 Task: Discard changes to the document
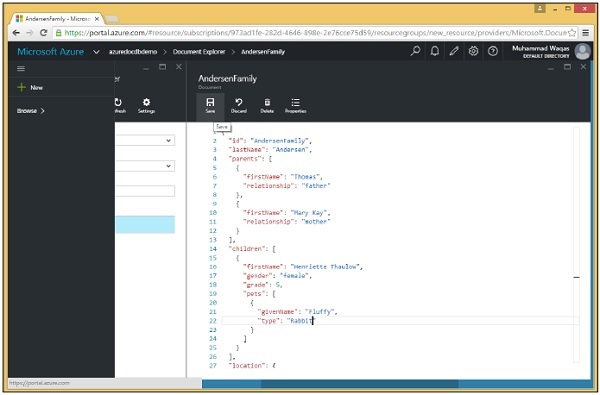click(238, 106)
